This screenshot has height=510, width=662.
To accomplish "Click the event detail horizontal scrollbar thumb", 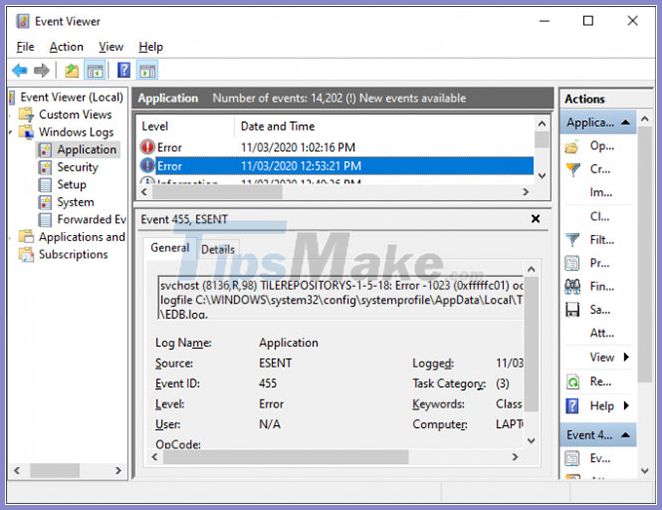I will [x=285, y=457].
